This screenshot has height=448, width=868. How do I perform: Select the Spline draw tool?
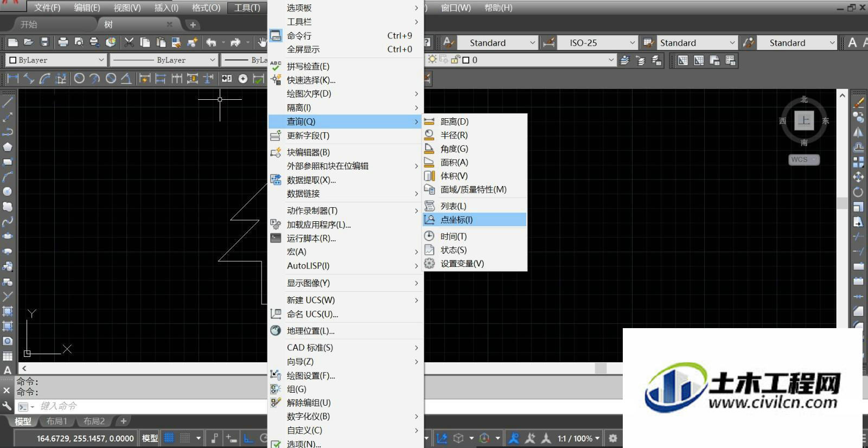[8, 221]
